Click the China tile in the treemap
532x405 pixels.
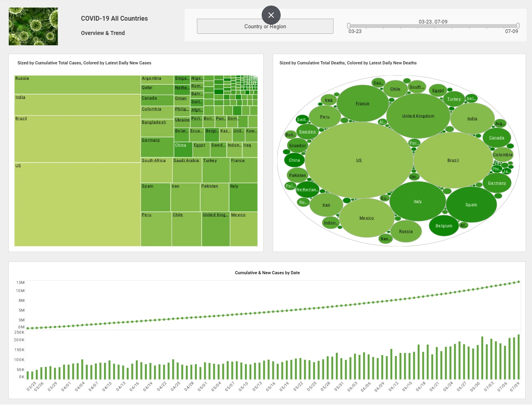click(x=183, y=149)
